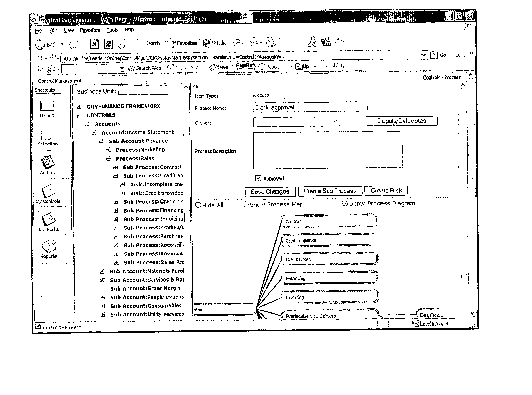Viewport: 532px width, 395px height.
Task: Expand the Governance Framework tree node
Action: [x=79, y=107]
